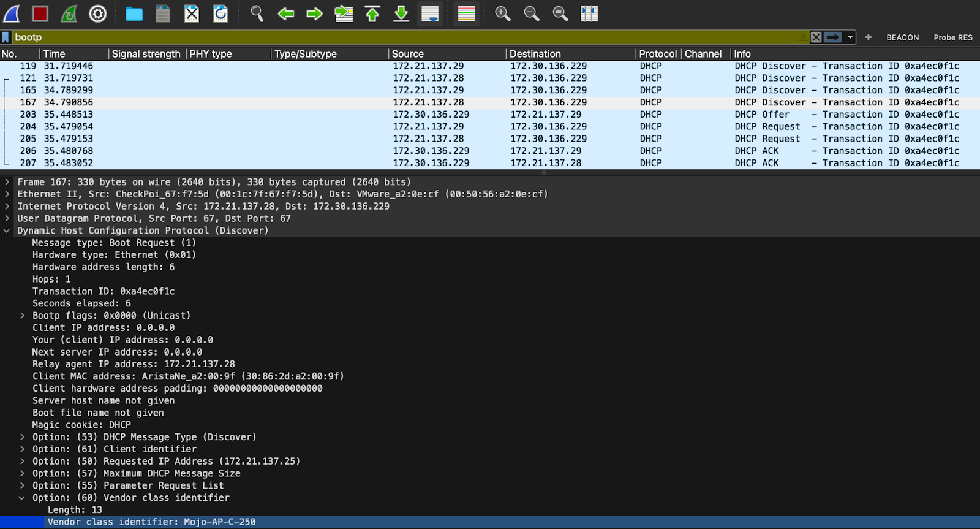Expand the Ethernet II tree node
The width and height of the screenshot is (980, 529).
(x=7, y=194)
